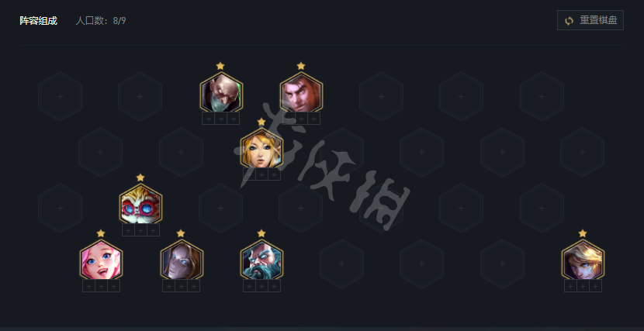Add item to Singed's first equipment slot

click(x=208, y=119)
